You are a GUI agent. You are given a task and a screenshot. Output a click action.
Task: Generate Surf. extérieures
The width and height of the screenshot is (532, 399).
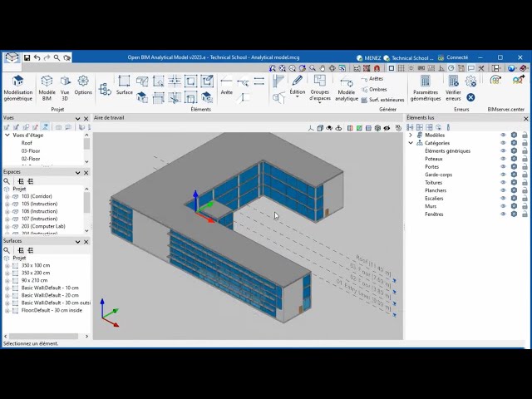[x=382, y=100]
